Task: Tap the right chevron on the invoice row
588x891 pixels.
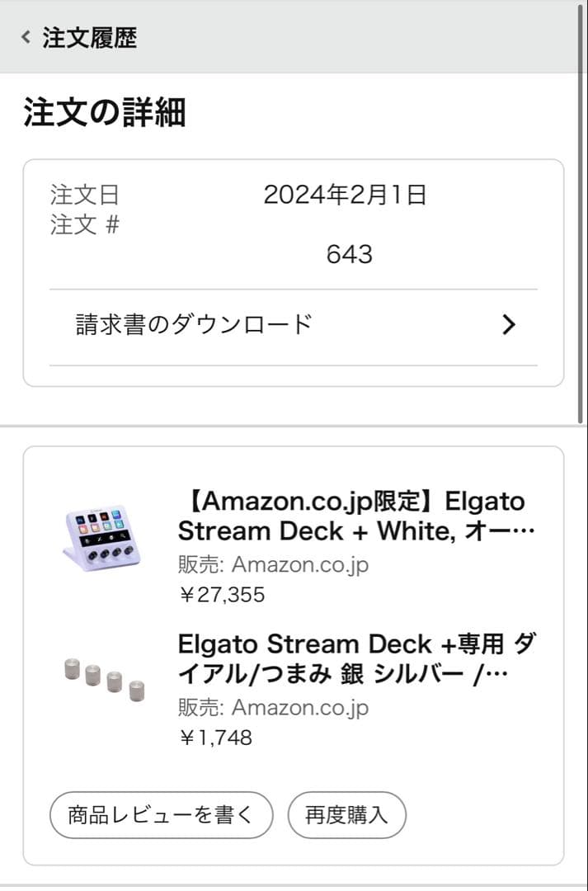Action: [509, 325]
